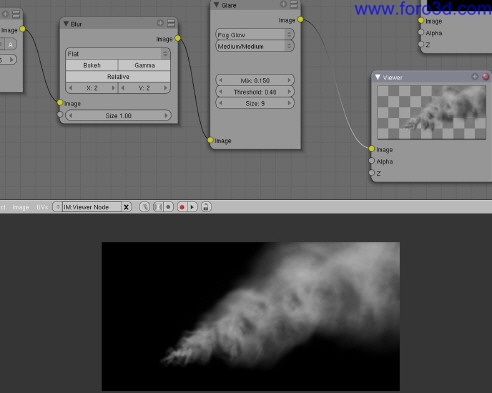Screen dimensions: 492x393
Task: Click the Viewer node Image input socket
Action: (372, 149)
